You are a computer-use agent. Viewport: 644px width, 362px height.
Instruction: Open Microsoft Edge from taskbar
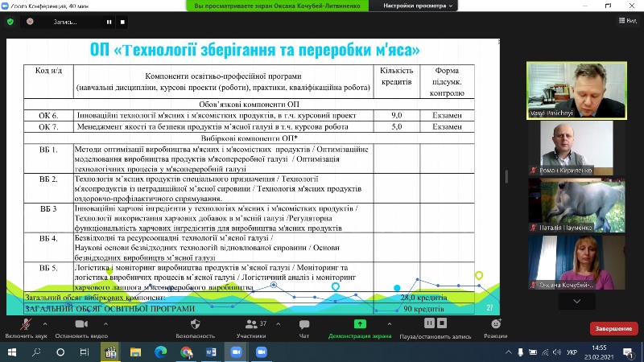click(x=160, y=352)
